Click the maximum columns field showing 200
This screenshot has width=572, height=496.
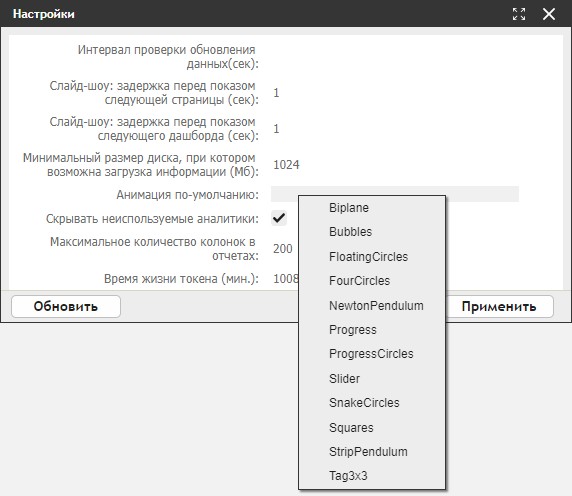coord(285,249)
